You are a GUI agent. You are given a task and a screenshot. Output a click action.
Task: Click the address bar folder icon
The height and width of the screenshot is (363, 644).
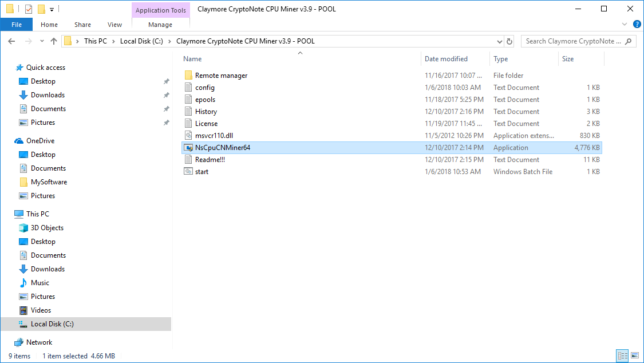pyautogui.click(x=68, y=41)
